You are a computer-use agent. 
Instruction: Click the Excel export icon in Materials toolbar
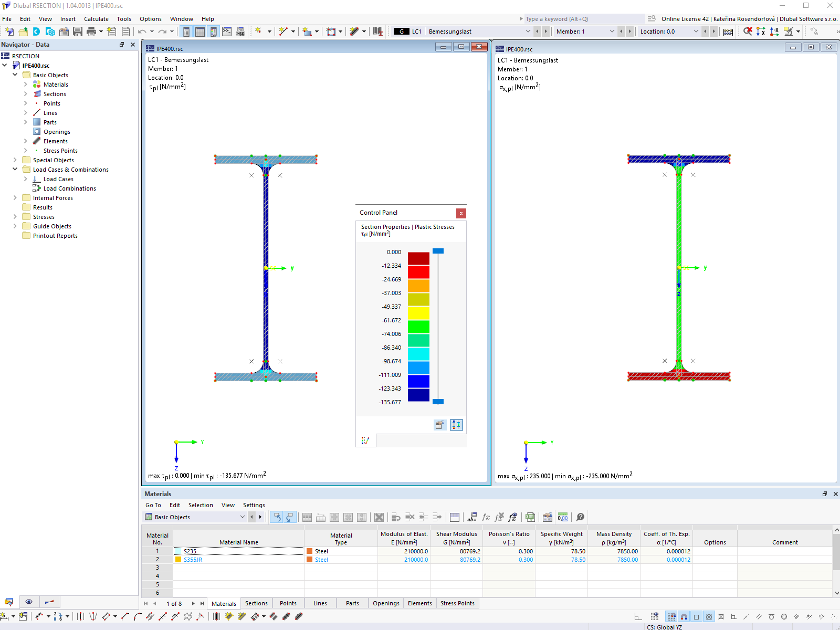point(530,517)
